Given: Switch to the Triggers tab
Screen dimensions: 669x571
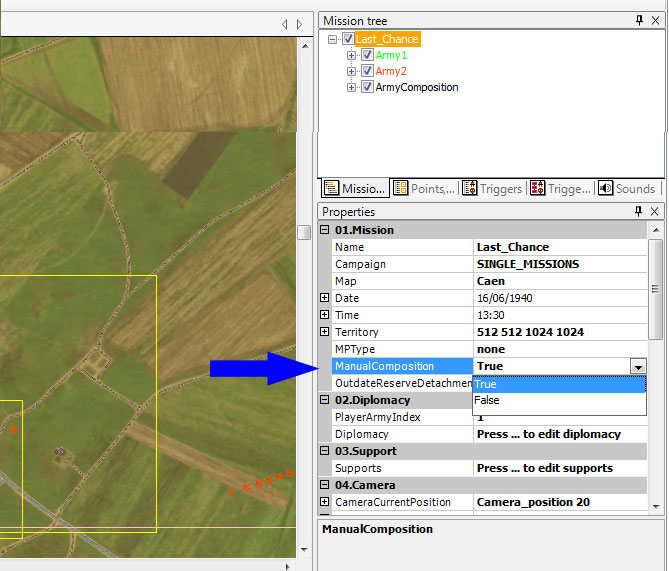Looking at the screenshot, I should click(492, 188).
